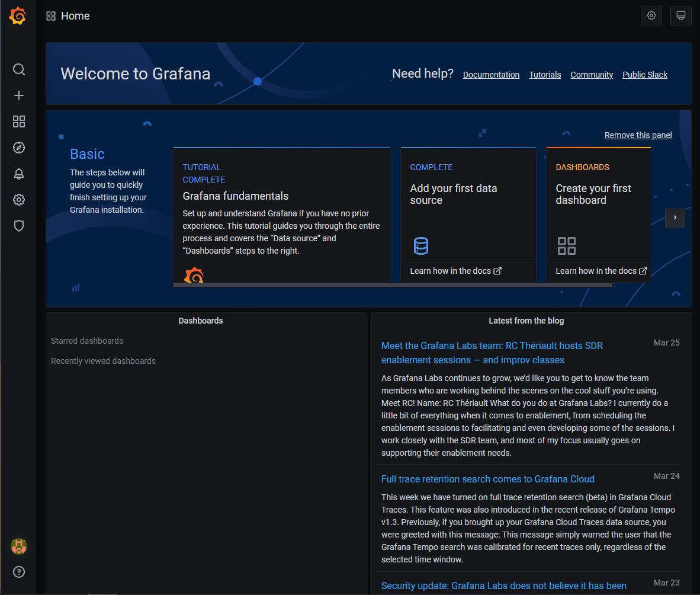This screenshot has width=700, height=595.
Task: Open the Create plus icon menu
Action: tap(19, 95)
